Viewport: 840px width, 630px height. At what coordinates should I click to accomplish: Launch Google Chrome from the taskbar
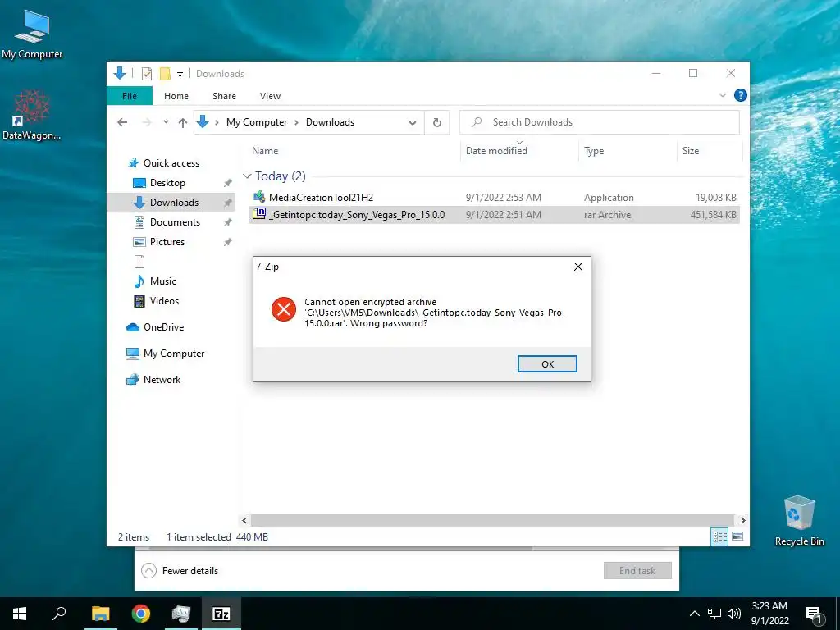coord(141,614)
